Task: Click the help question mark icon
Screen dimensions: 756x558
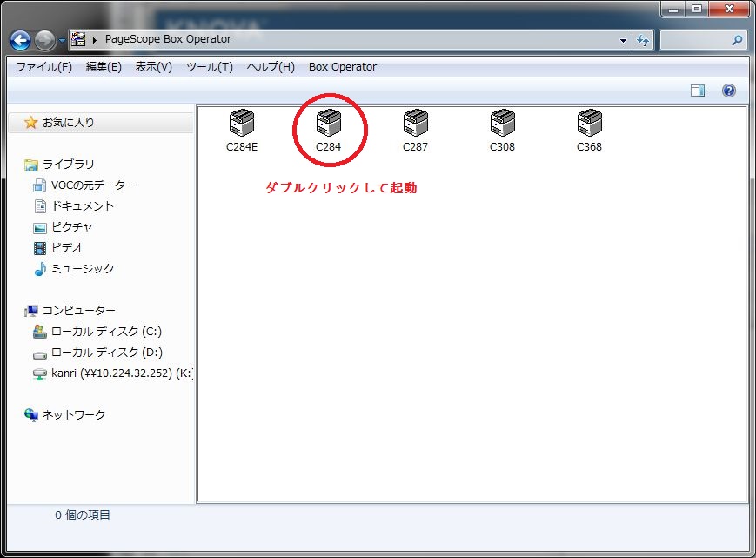Action: (x=729, y=91)
